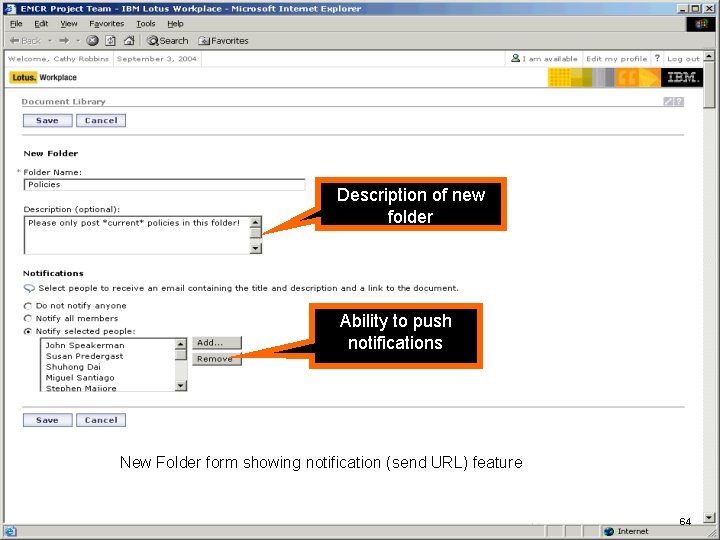
Task: Click the Refresh page icon
Action: [x=111, y=41]
